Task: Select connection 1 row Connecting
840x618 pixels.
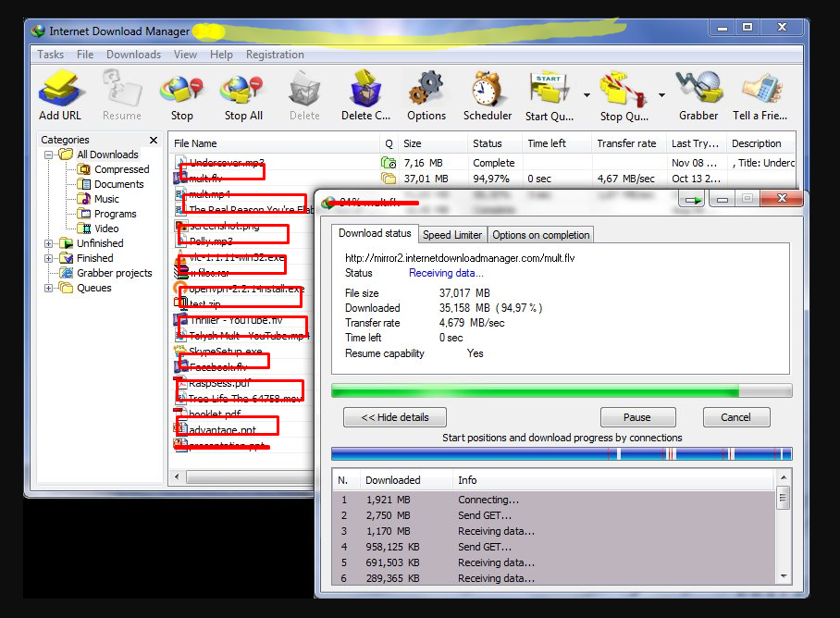Action: point(554,500)
